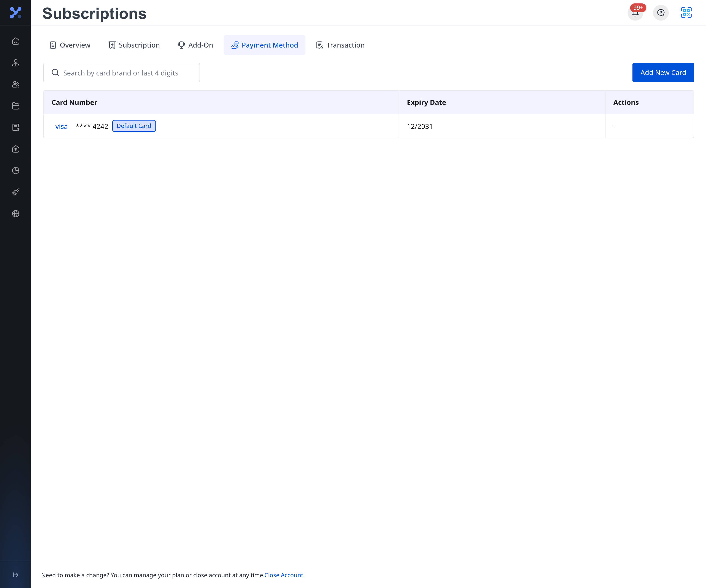Click the **** 4242 card number
Viewport: 706px width, 588px height.
(x=92, y=126)
